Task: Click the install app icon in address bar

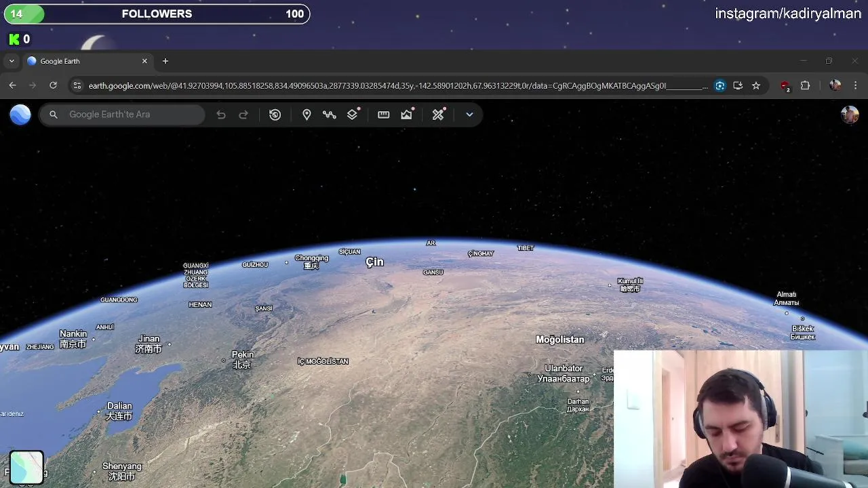Action: click(x=738, y=85)
